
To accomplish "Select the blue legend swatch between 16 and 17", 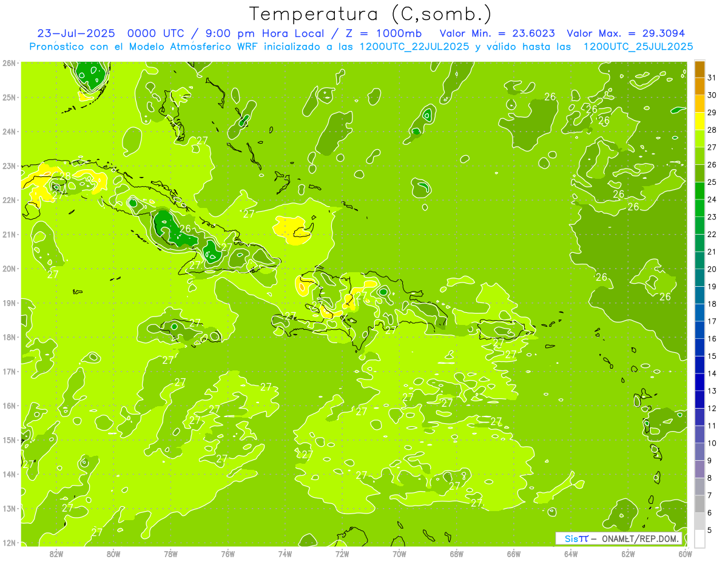I will coord(699,330).
